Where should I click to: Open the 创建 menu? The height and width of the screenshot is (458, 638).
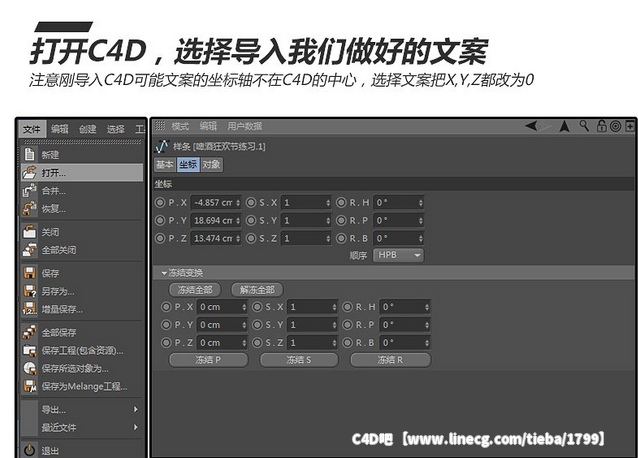(87, 129)
